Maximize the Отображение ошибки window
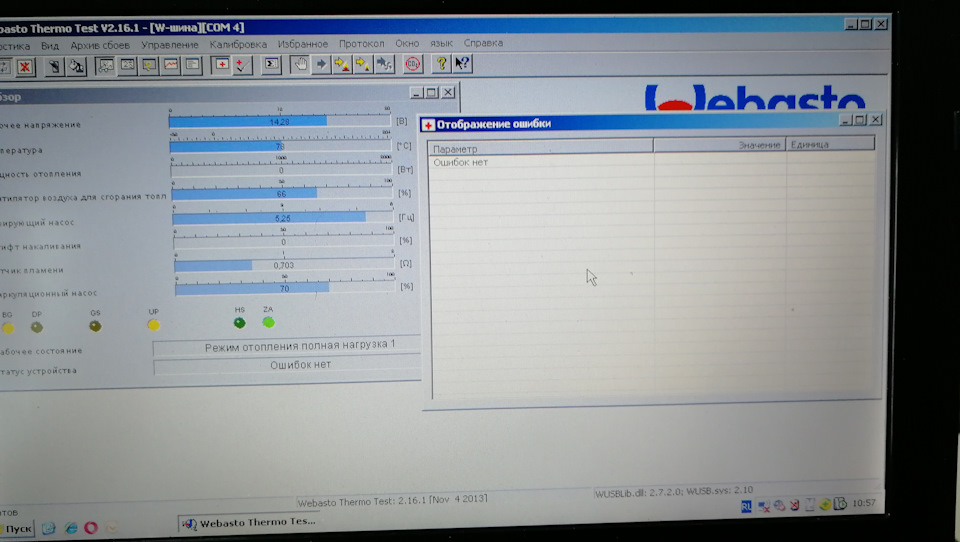This screenshot has height=542, width=960. point(860,120)
